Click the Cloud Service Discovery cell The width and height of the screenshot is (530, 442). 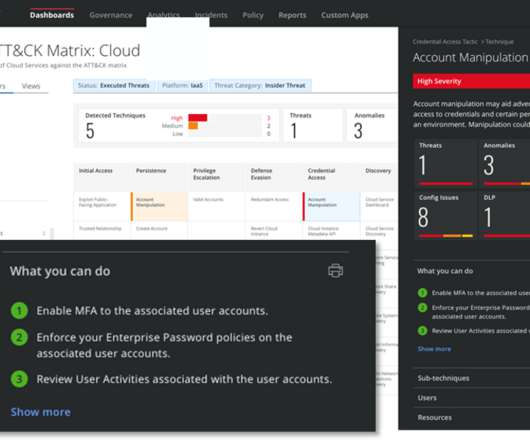379,231
